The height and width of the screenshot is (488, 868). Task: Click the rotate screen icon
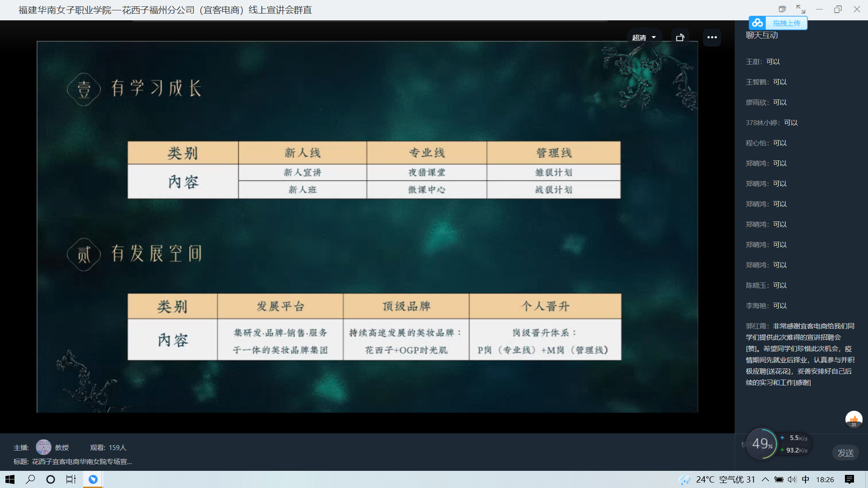coord(680,38)
